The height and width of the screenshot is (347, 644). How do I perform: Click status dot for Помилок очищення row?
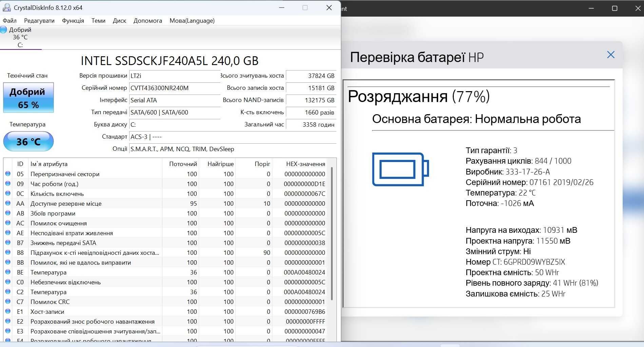(8, 223)
